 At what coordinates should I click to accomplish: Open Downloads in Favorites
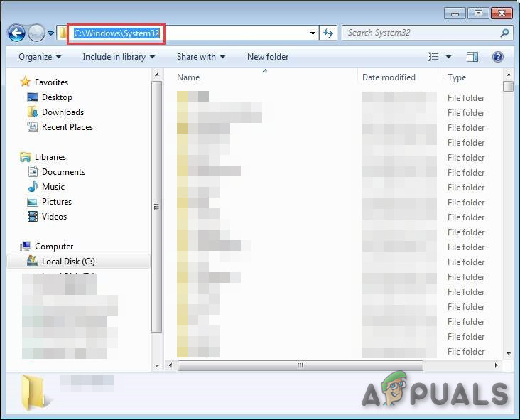(63, 112)
